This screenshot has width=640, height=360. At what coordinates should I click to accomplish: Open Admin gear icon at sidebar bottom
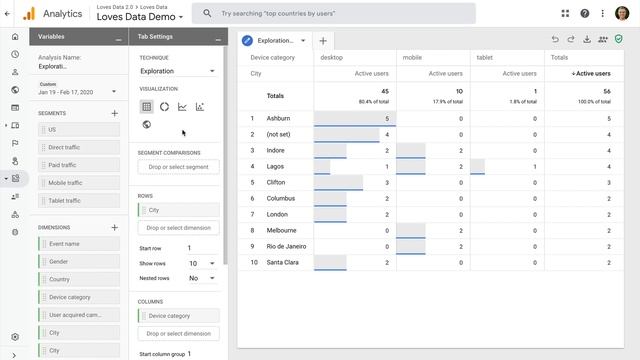[x=15, y=337]
